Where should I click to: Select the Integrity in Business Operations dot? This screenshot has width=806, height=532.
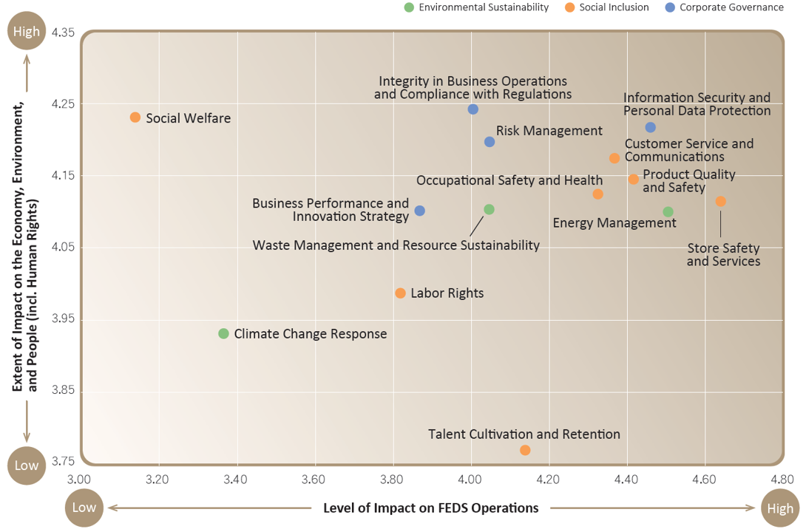click(x=473, y=109)
